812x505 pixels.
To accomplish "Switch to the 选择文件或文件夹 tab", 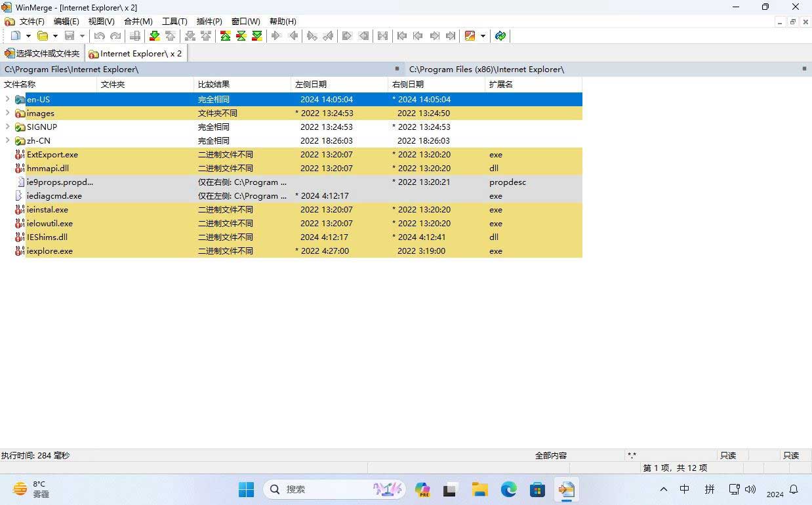I will [x=43, y=54].
